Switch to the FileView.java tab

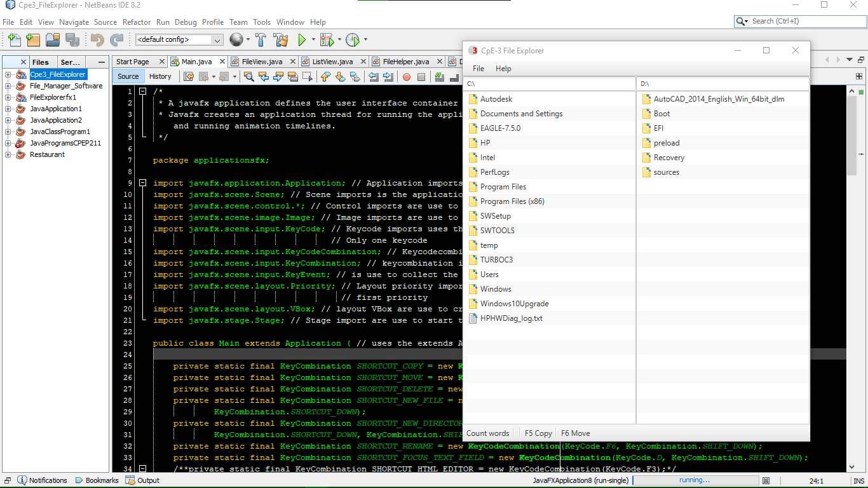coord(262,62)
